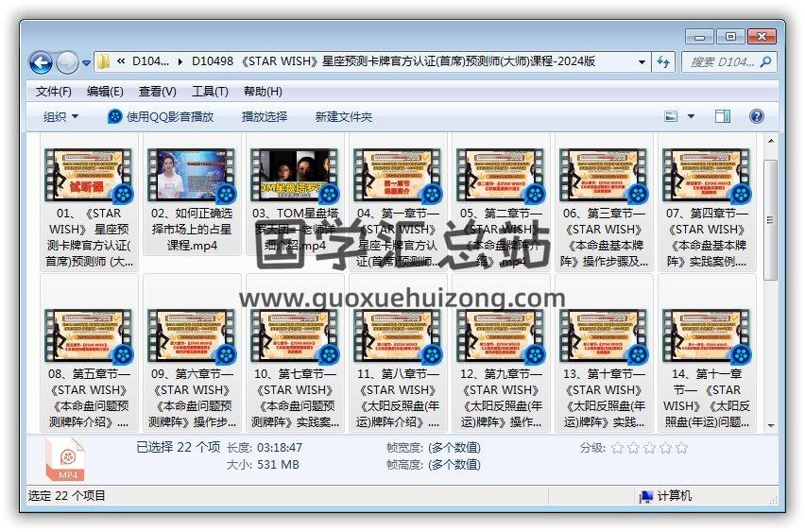Select video 09 第六章节 thumbnail

[x=192, y=335]
